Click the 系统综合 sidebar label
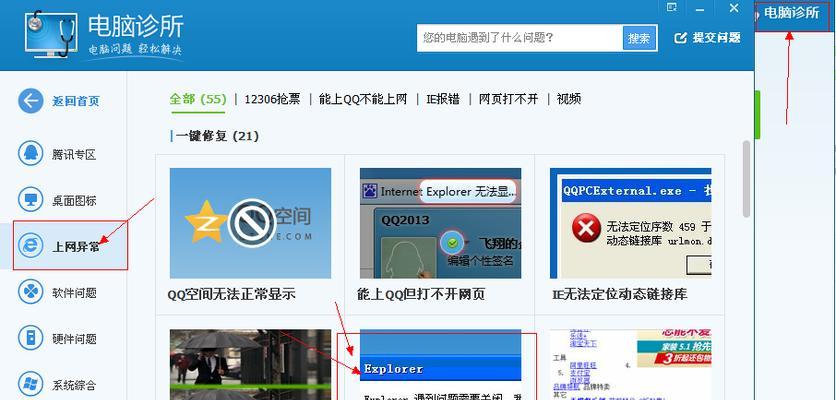 [x=74, y=385]
